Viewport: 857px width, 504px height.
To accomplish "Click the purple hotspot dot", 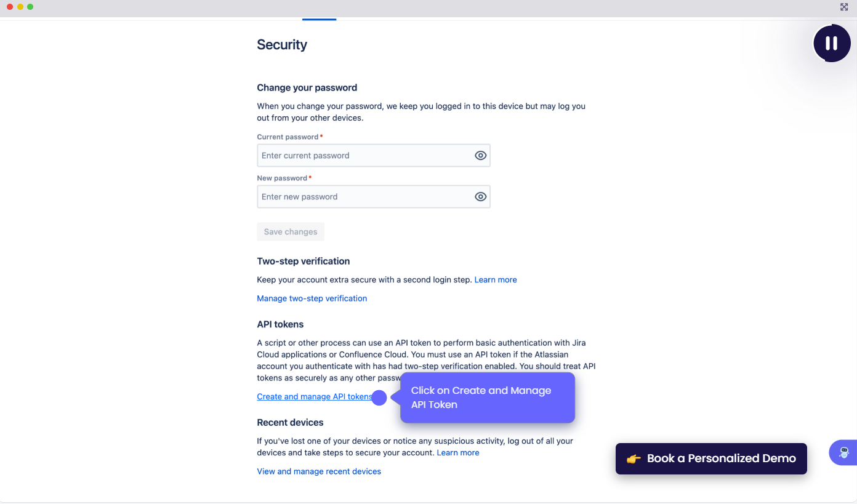I will (x=379, y=398).
